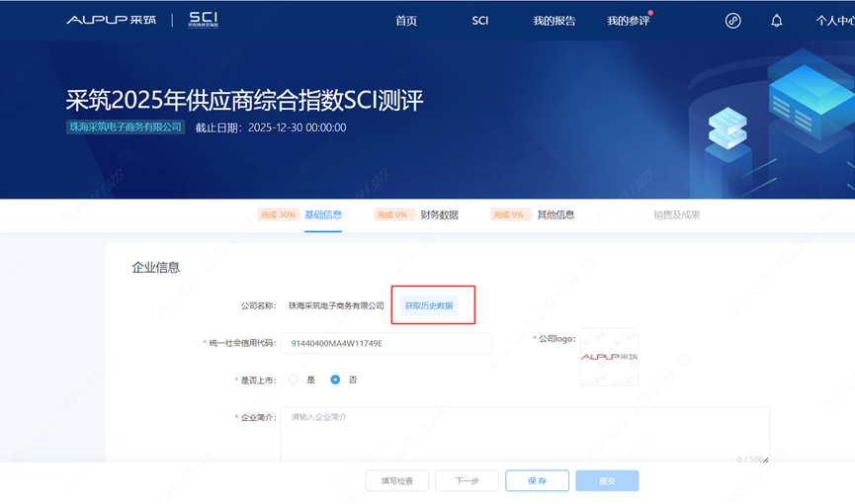Image resolution: width=855 pixels, height=504 pixels.
Task: Click the 企业信息 section heading
Action: click(155, 267)
